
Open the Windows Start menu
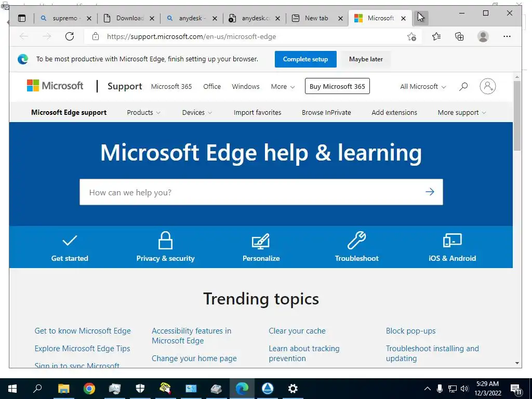pyautogui.click(x=12, y=389)
